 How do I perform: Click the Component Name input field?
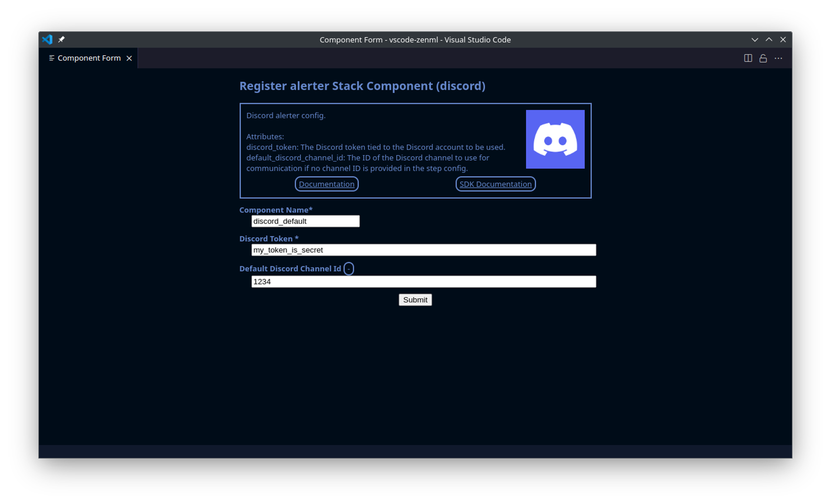[305, 221]
